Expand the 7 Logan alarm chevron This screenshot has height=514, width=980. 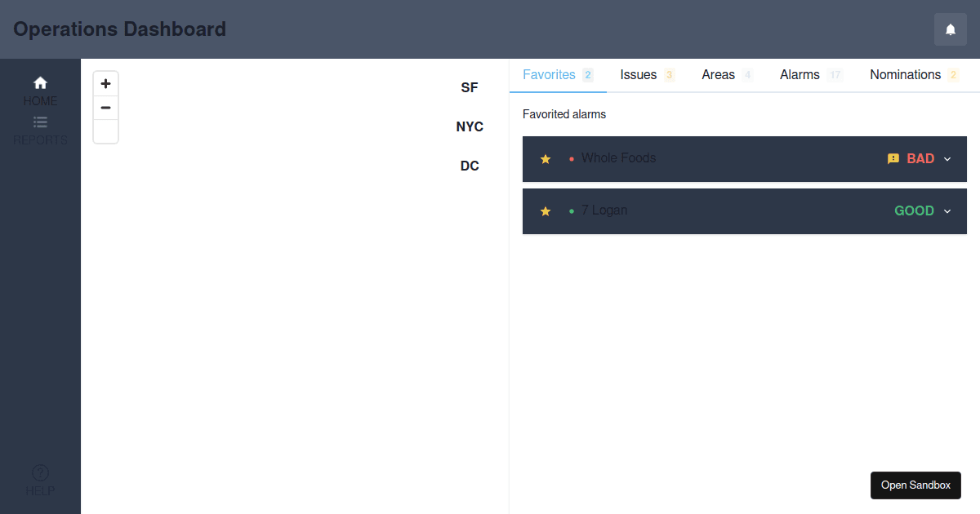pos(947,211)
